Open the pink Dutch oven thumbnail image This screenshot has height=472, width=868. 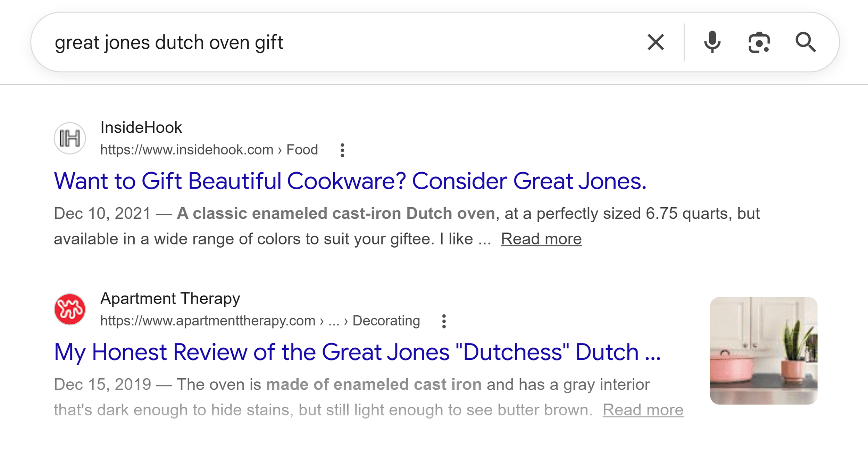pos(763,350)
